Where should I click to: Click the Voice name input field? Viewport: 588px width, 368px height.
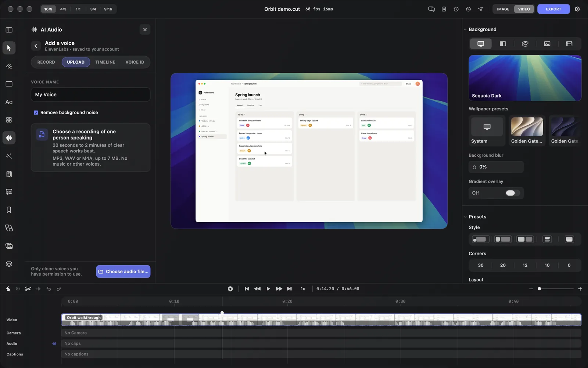click(90, 95)
